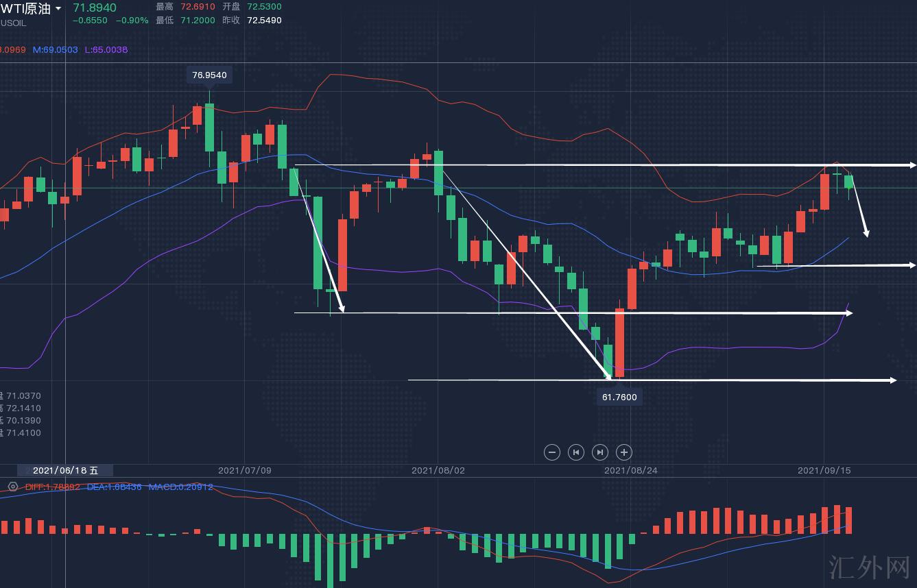Jump to the latest candles
917x588 pixels.
pyautogui.click(x=600, y=452)
